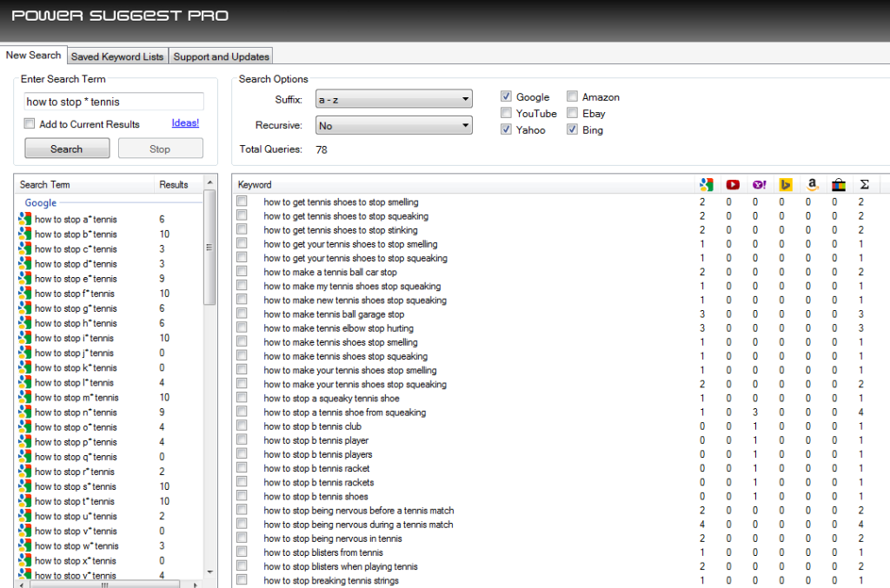Click Google icon beside 'how to stop u* tennis'
The image size is (890, 588).
(x=25, y=516)
